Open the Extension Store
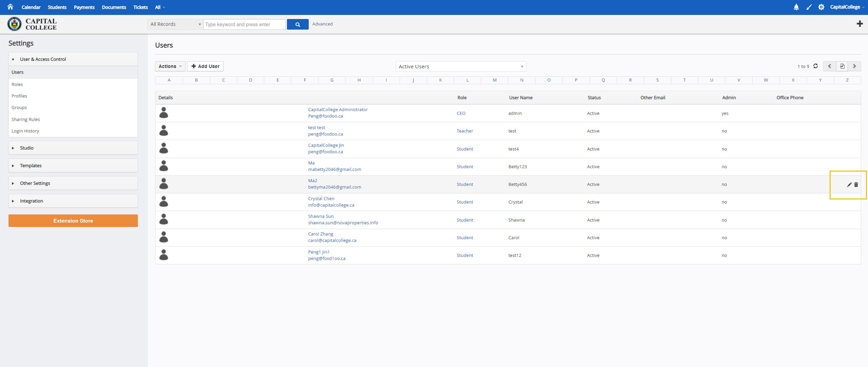 click(73, 221)
